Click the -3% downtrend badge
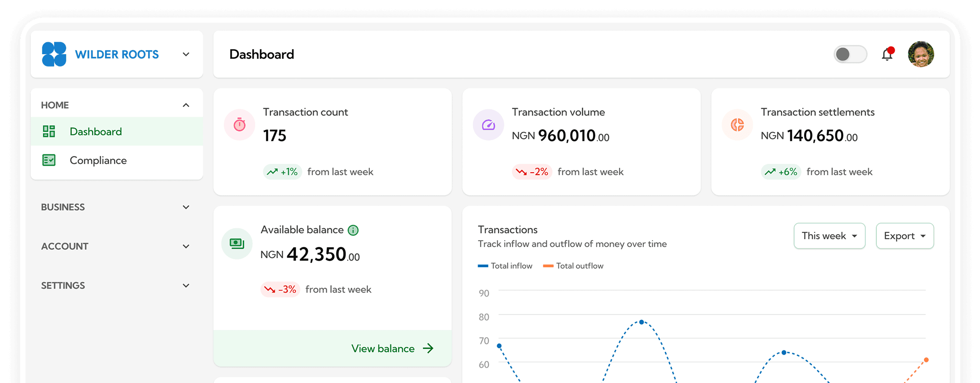This screenshot has width=980, height=383. [280, 289]
